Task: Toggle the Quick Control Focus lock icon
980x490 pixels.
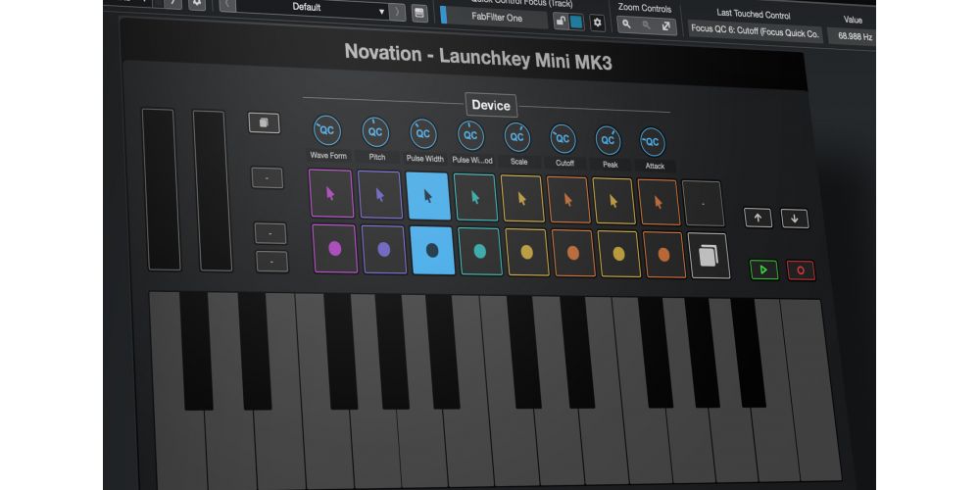Action: [x=561, y=22]
